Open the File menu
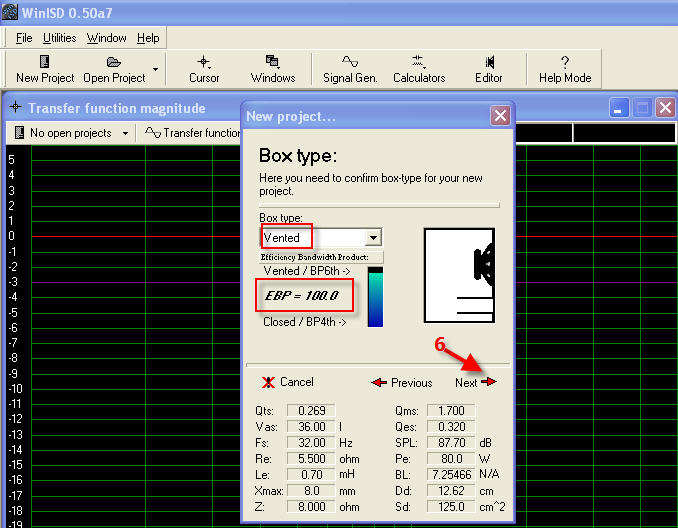This screenshot has width=678, height=528. coord(24,38)
